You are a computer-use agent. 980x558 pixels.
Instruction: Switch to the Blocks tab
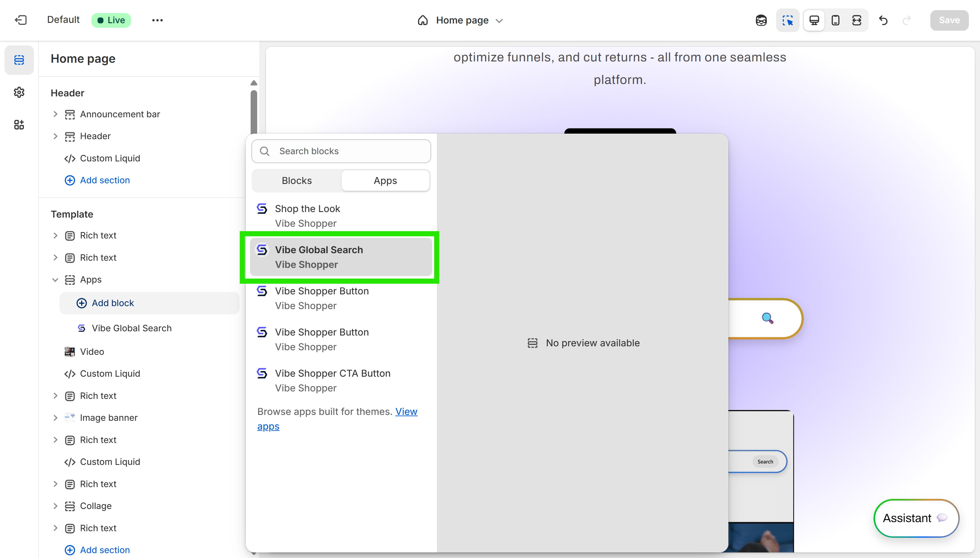296,180
